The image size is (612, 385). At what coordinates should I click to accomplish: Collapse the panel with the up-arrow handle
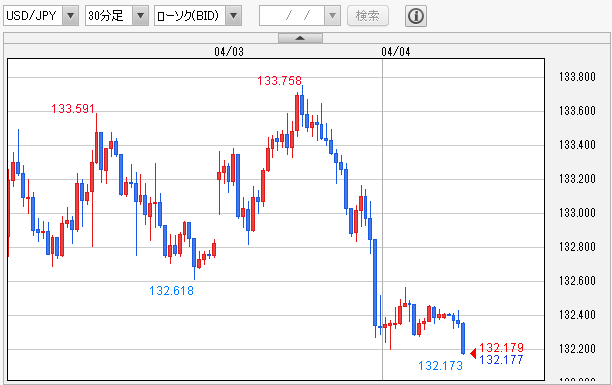point(300,38)
